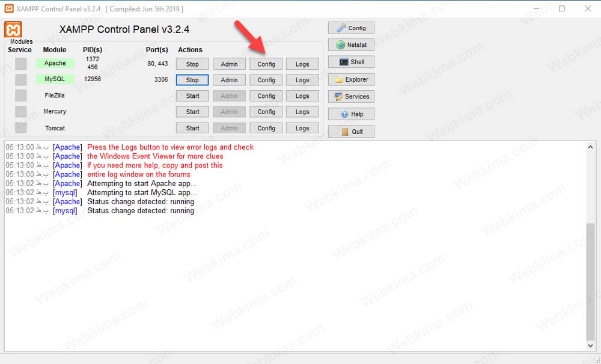Open Netstat with the globe icon
Viewport: 601px width, 364px height.
coord(351,45)
